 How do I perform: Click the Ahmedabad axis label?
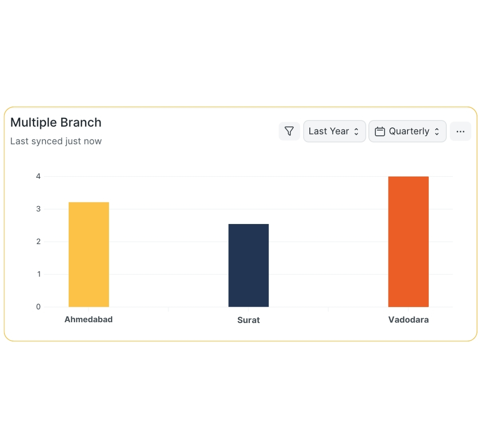point(89,319)
